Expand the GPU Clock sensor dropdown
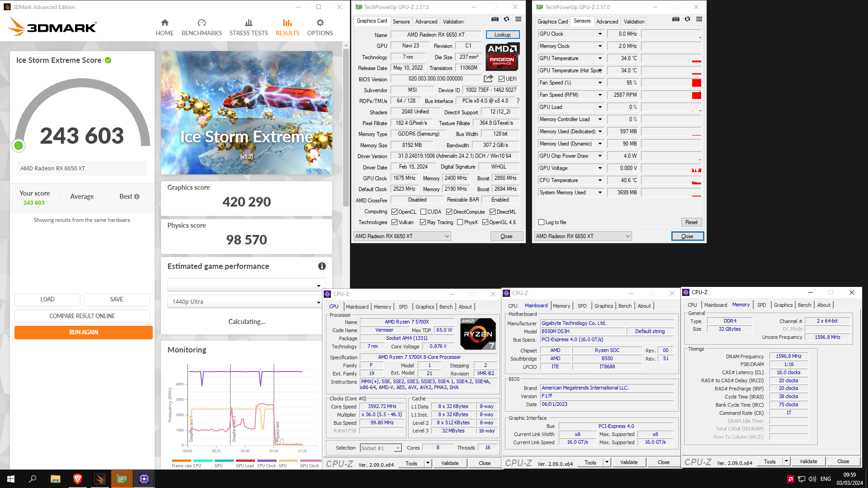The image size is (868, 488). click(600, 34)
